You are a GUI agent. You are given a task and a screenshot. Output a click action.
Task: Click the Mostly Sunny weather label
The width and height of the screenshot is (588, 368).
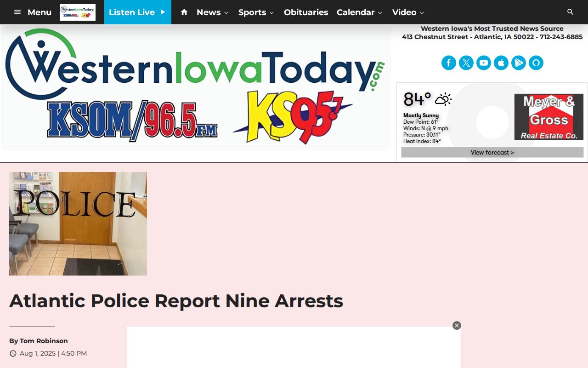pyautogui.click(x=421, y=115)
